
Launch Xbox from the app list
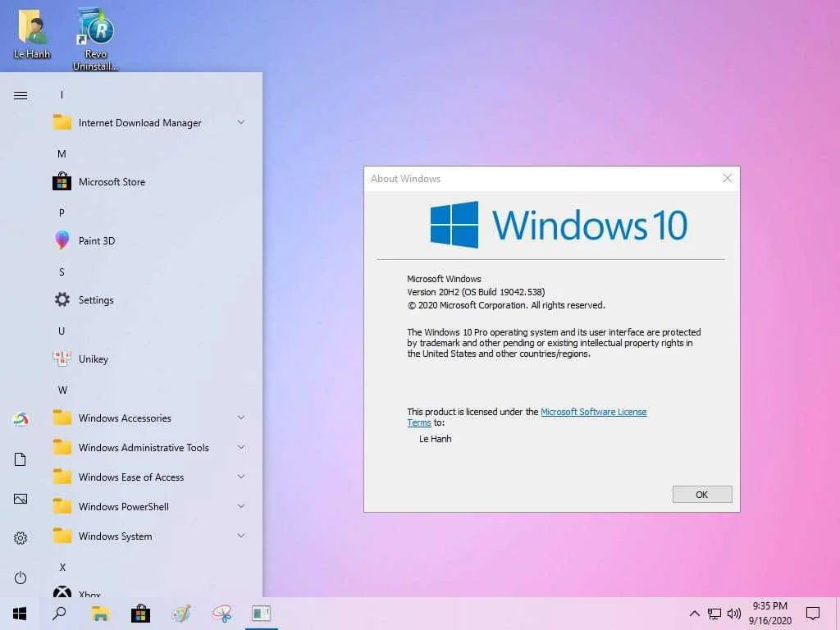[150, 591]
